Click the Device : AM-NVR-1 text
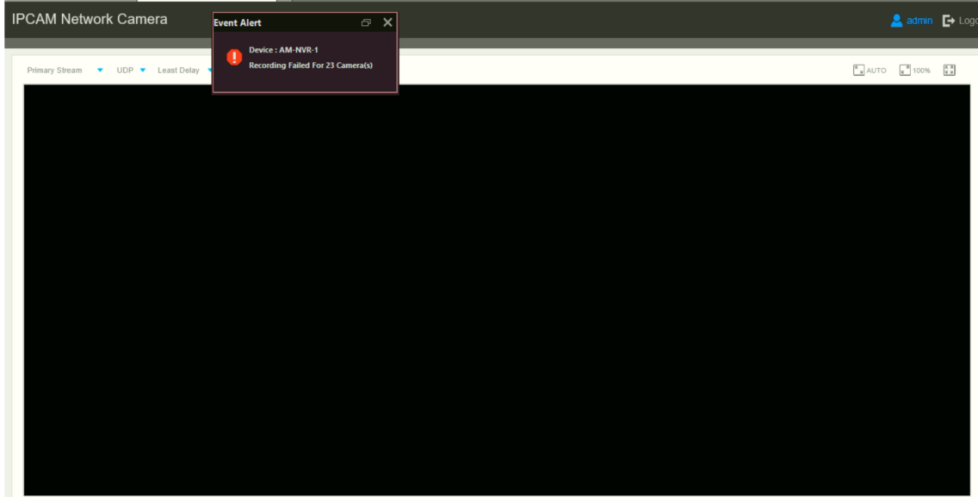The width and height of the screenshot is (978, 497). pos(283,50)
